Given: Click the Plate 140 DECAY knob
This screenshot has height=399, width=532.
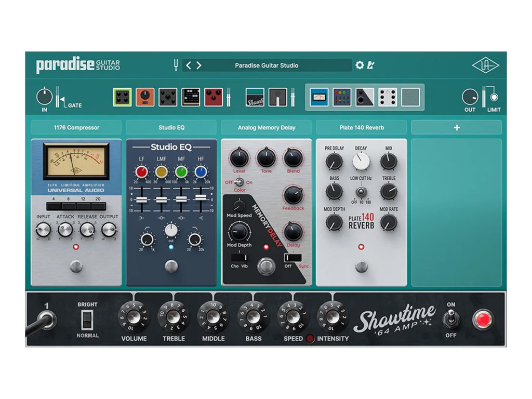Looking at the screenshot, I should [x=362, y=162].
